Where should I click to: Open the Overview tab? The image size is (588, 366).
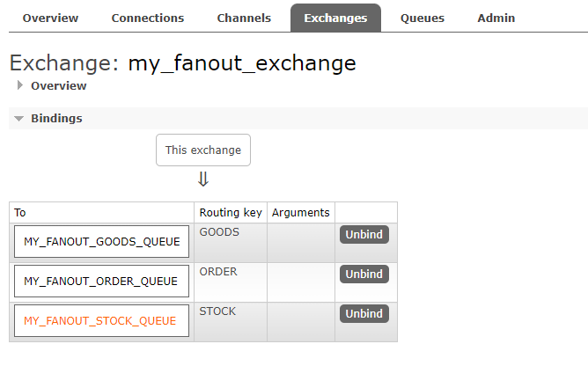point(50,18)
